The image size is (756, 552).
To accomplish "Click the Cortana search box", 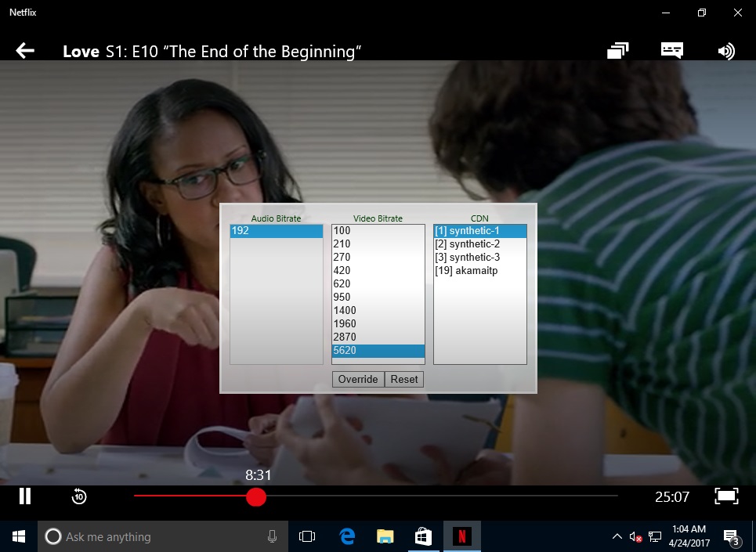I will pyautogui.click(x=163, y=536).
